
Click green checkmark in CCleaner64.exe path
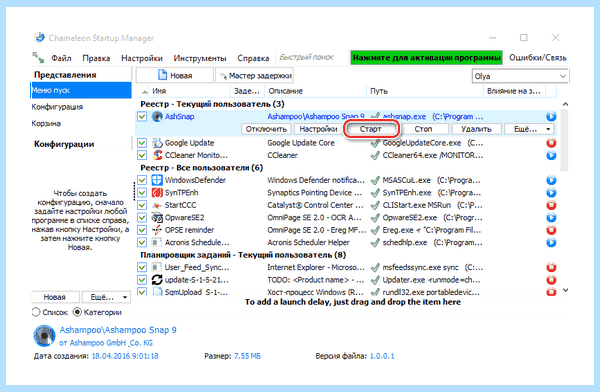(x=375, y=155)
